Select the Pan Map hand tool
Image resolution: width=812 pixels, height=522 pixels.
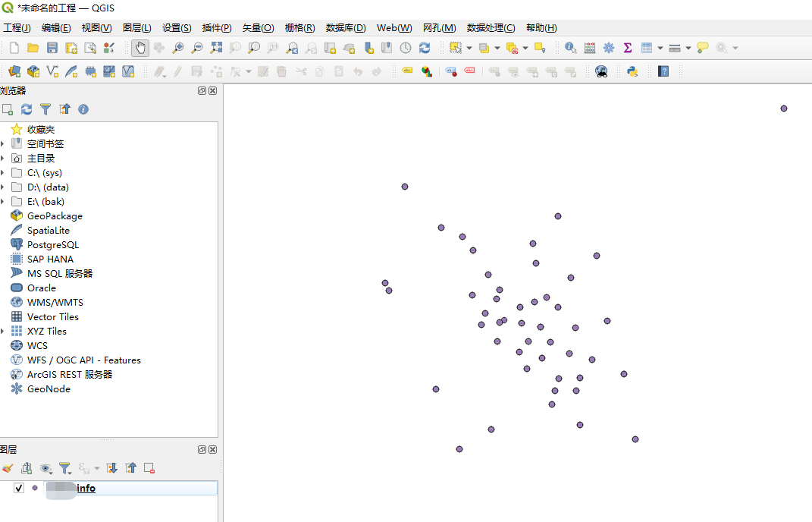(x=140, y=48)
